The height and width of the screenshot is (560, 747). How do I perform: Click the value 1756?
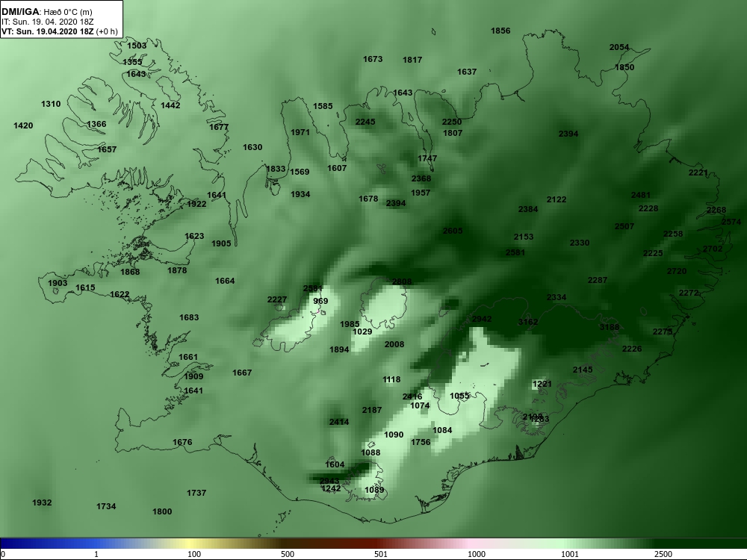420,442
